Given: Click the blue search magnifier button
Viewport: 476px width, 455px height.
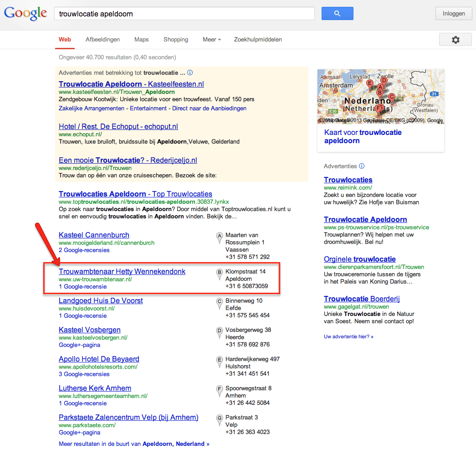Looking at the screenshot, I should [x=337, y=14].
